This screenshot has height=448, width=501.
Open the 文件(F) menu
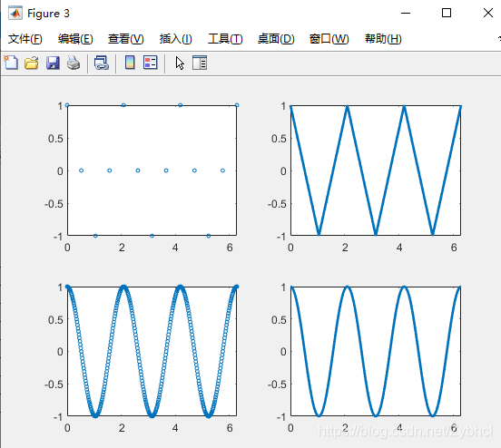[x=25, y=39]
